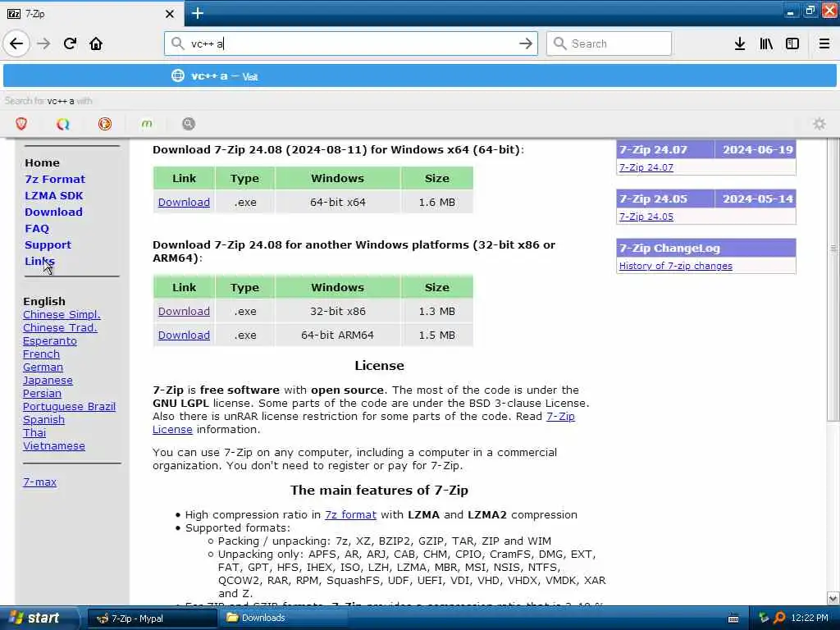This screenshot has width=840, height=630.
Task: Search with the Mojeek engine icon
Action: point(147,124)
